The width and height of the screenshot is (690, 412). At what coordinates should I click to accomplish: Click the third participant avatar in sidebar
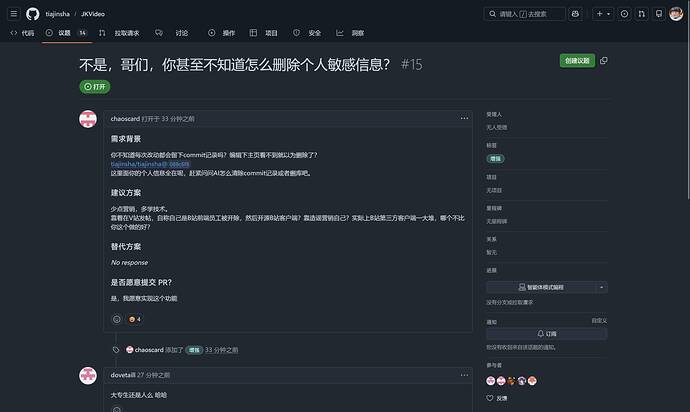pyautogui.click(x=511, y=381)
